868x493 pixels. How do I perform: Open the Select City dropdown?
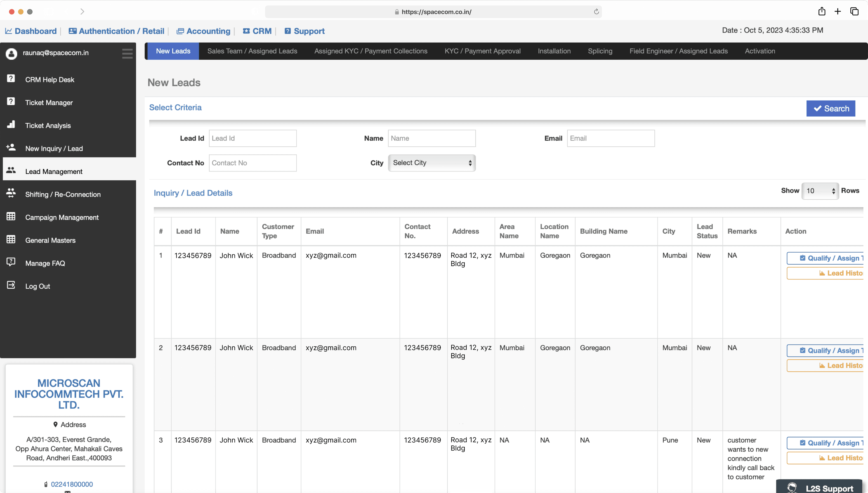(432, 163)
